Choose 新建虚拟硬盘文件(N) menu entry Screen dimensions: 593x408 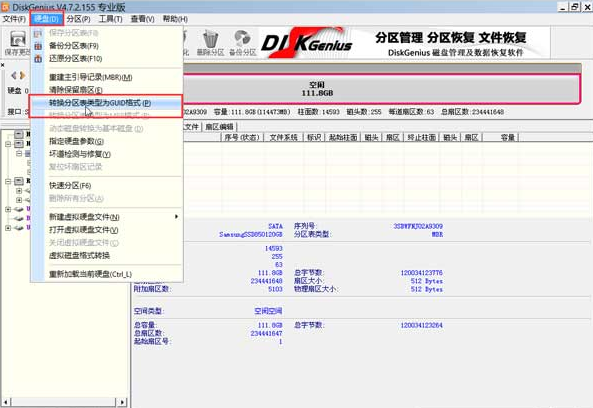tap(107, 217)
